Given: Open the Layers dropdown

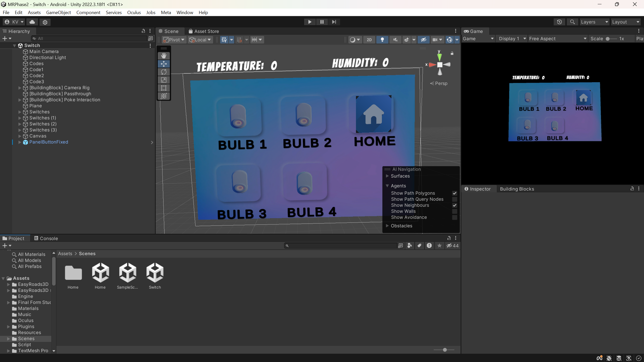Looking at the screenshot, I should click(594, 22).
